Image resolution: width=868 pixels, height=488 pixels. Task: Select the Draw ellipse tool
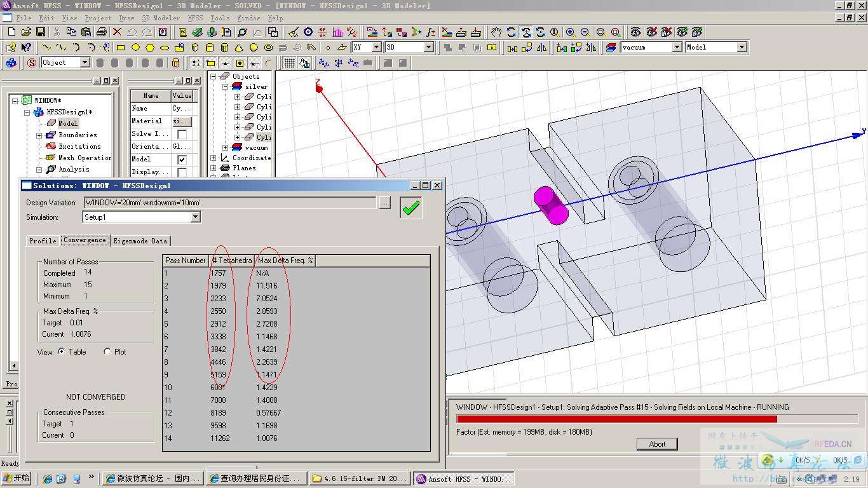tap(165, 47)
